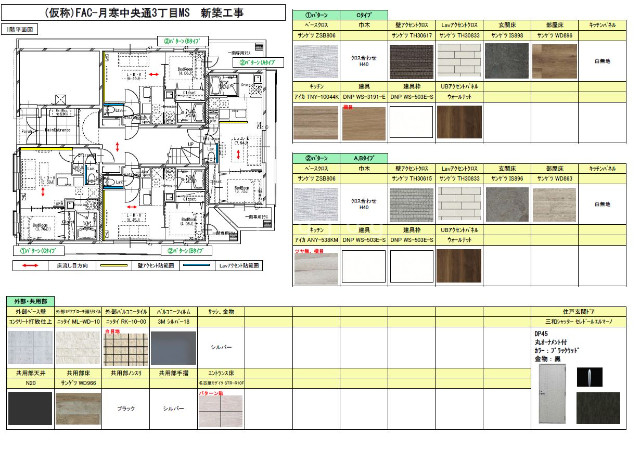The width and height of the screenshot is (640, 453).
Task: Click the コンクリート打放仕上 exterior wall sample
Action: point(31,349)
